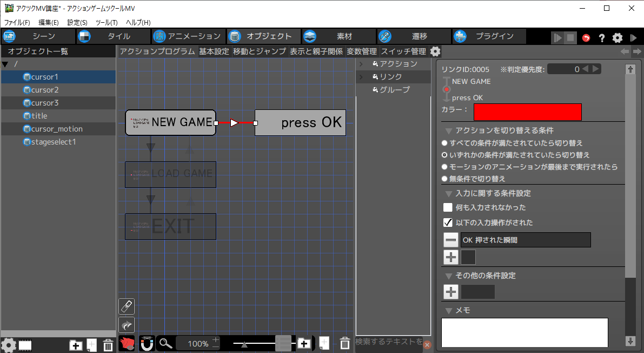The width and height of the screenshot is (644, 353).
Task: Click the add folder icon under object list
Action: point(76,344)
